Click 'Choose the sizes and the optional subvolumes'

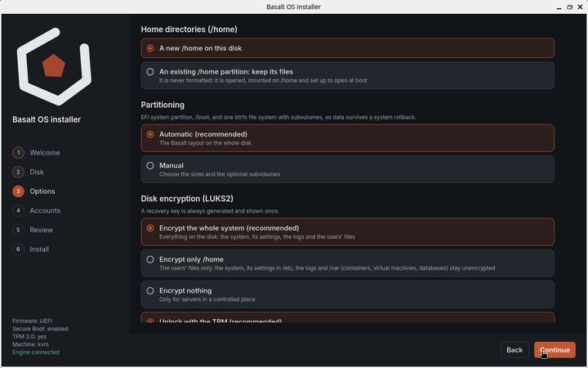220,174
